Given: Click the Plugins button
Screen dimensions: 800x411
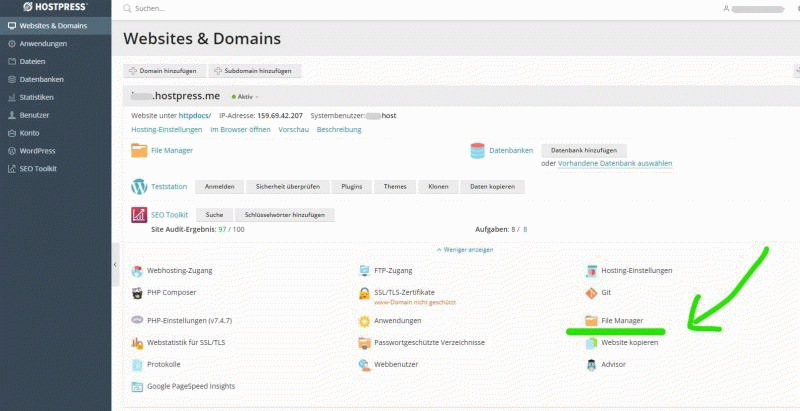Looking at the screenshot, I should point(352,187).
